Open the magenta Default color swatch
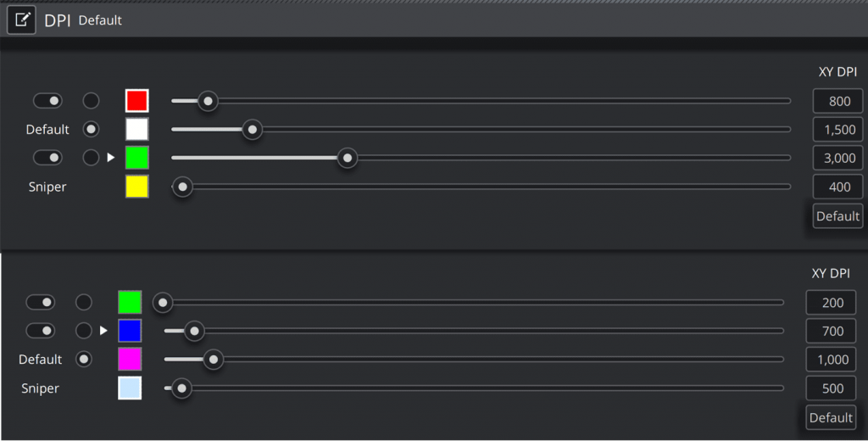The height and width of the screenshot is (441, 868). coord(130,359)
